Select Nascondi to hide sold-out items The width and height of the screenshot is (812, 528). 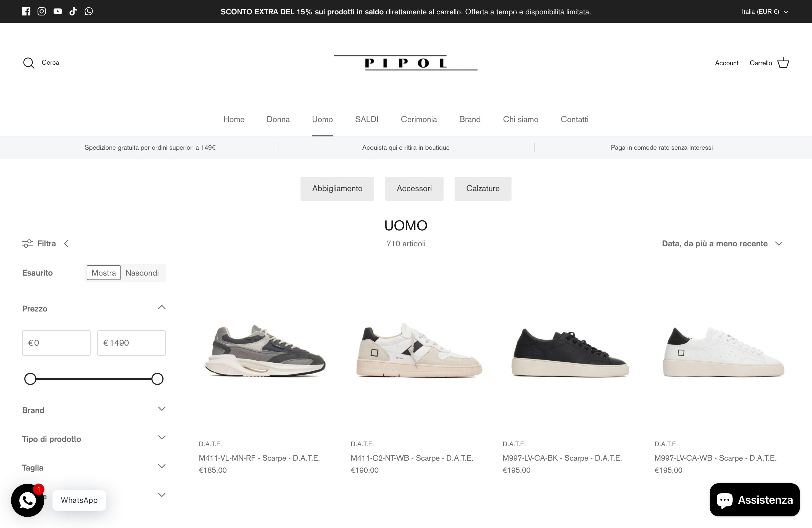142,273
